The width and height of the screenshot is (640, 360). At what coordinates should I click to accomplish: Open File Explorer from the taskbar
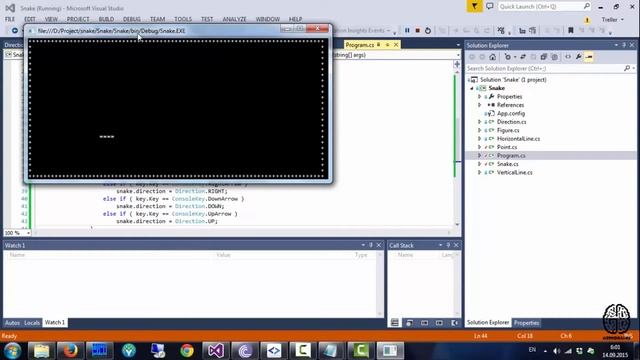pos(41,351)
